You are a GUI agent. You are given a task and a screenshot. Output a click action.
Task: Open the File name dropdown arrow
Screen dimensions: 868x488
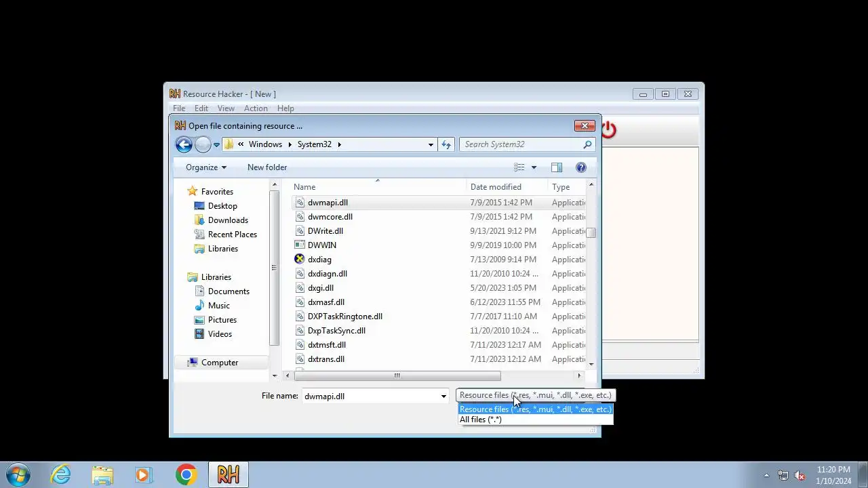pos(443,396)
